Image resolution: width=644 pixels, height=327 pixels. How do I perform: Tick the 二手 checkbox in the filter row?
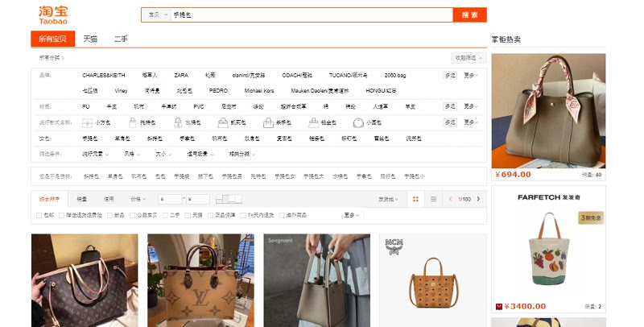point(165,215)
